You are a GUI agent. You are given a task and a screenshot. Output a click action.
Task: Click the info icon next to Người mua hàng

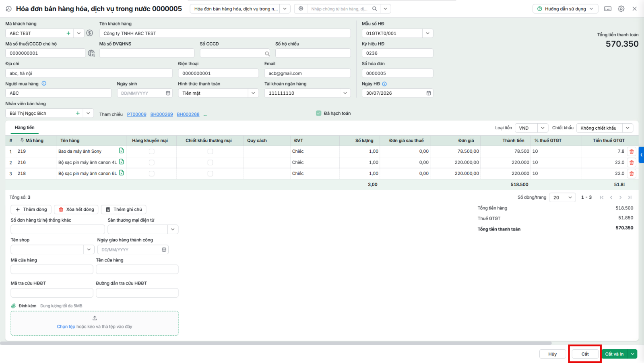click(44, 83)
